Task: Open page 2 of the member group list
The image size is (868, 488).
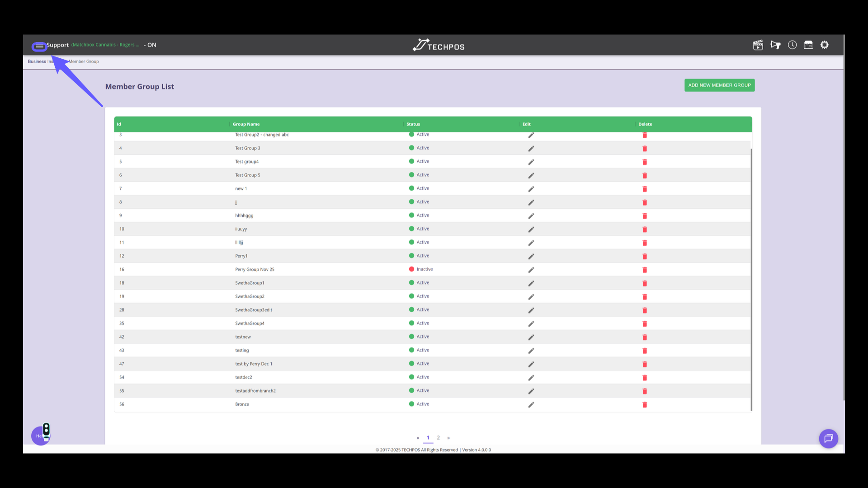Action: [438, 437]
